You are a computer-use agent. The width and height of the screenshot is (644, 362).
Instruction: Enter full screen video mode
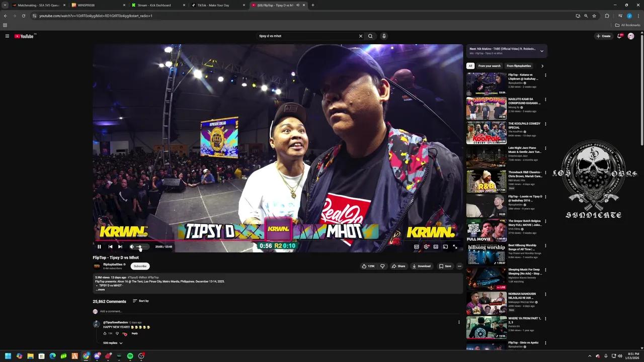[455, 247]
